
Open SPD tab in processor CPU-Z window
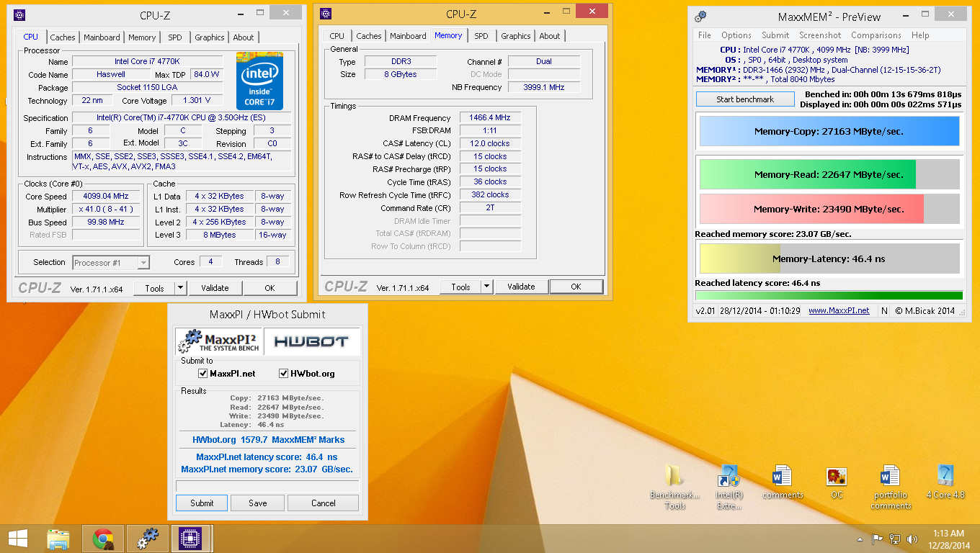[175, 37]
